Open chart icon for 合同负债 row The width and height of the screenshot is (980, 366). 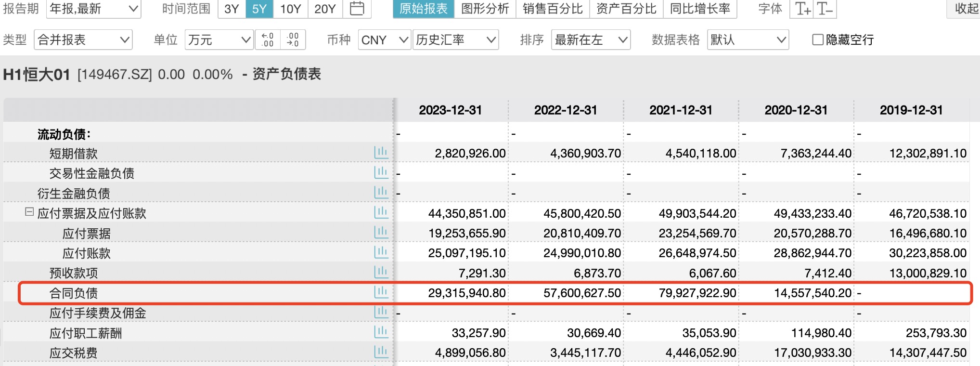point(381,292)
